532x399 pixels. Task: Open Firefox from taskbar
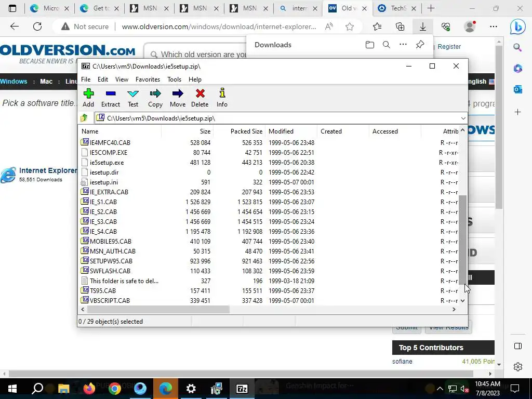point(89,388)
